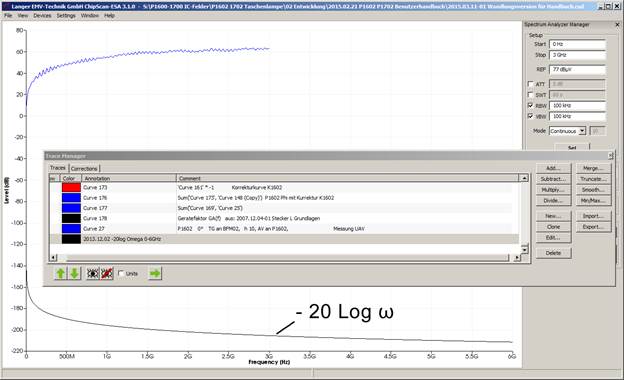Click the Delete button
This screenshot has height=380, width=624.
click(x=553, y=253)
